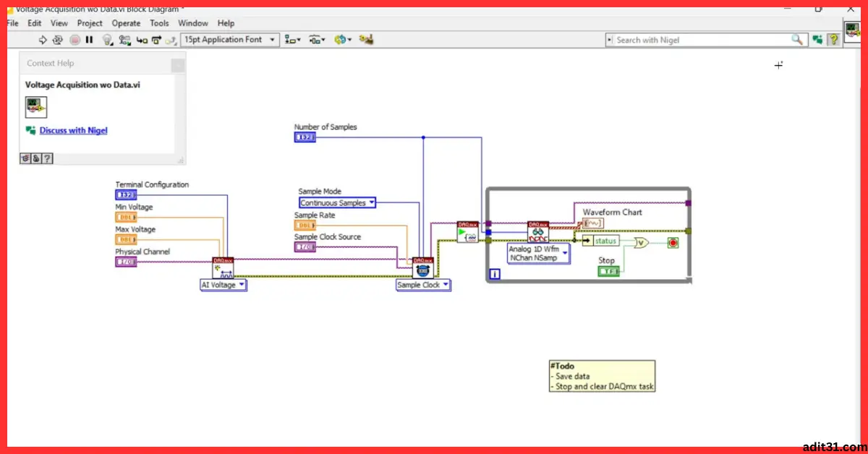The height and width of the screenshot is (454, 868).
Task: Open the Align Objects dropdown
Action: click(294, 40)
